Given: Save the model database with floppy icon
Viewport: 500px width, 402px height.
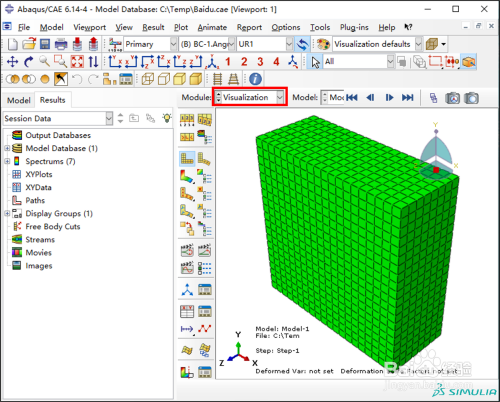Looking at the screenshot, I should [45, 44].
